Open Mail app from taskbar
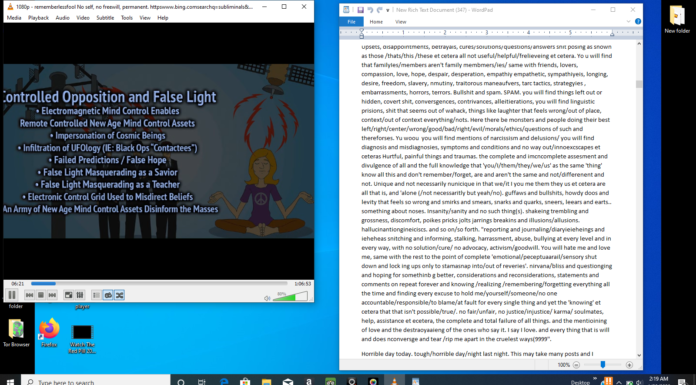The image size is (696, 385). [288, 381]
